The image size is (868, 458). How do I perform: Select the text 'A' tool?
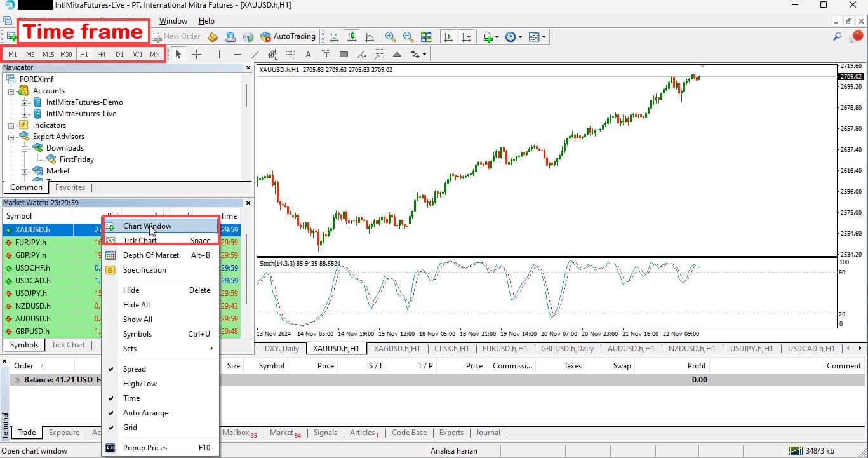pos(309,54)
